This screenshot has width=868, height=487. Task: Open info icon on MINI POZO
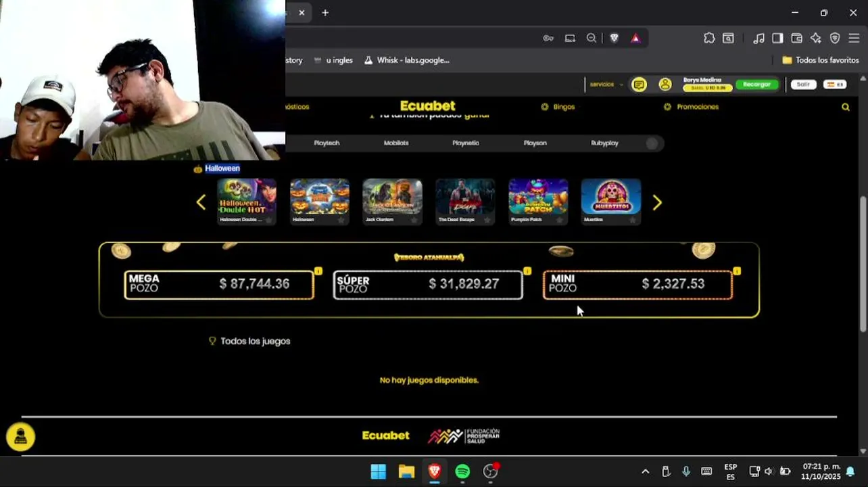click(737, 271)
